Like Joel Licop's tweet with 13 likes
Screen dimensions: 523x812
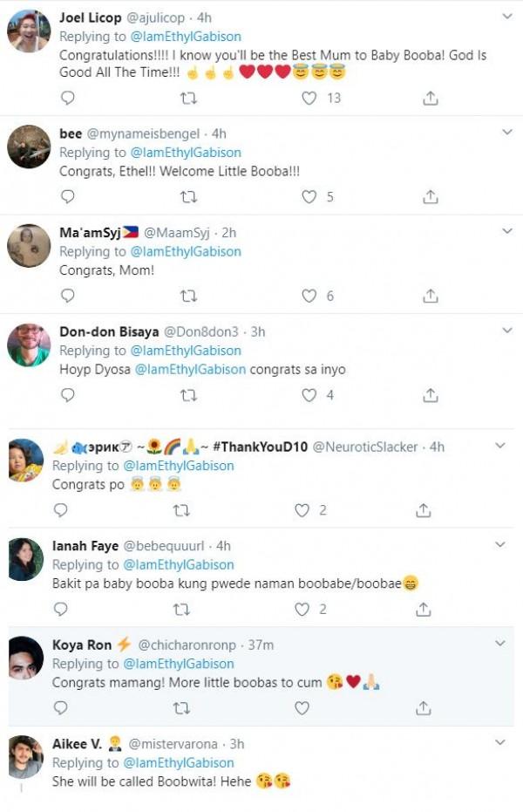(x=309, y=99)
